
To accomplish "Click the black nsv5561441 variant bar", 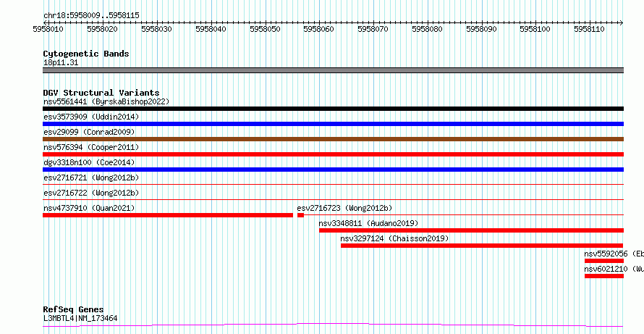I will (x=333, y=109).
